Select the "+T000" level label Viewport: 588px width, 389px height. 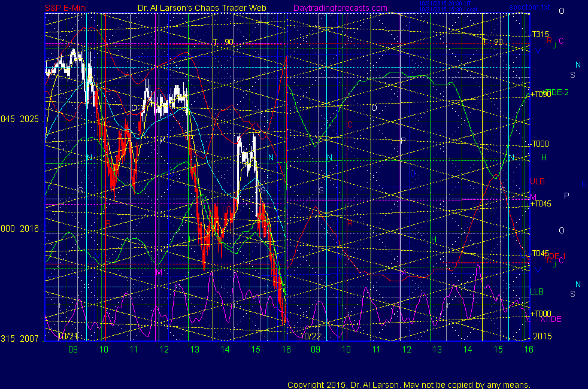(541, 314)
